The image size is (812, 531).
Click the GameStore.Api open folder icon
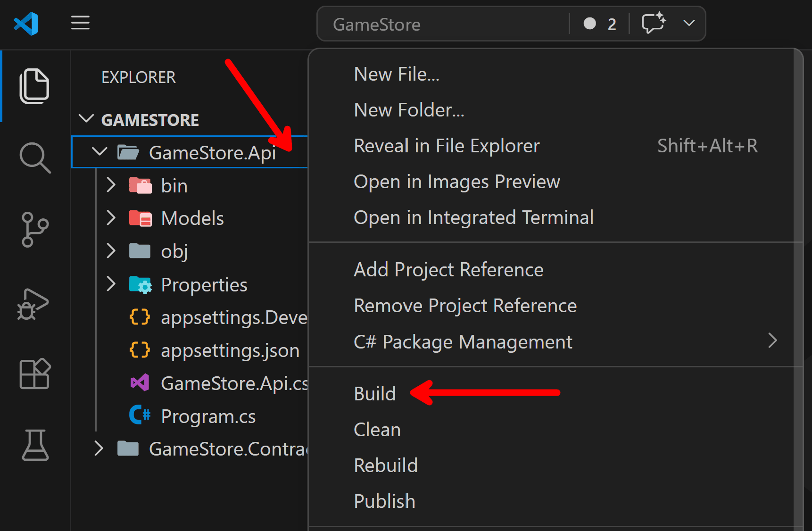click(128, 152)
